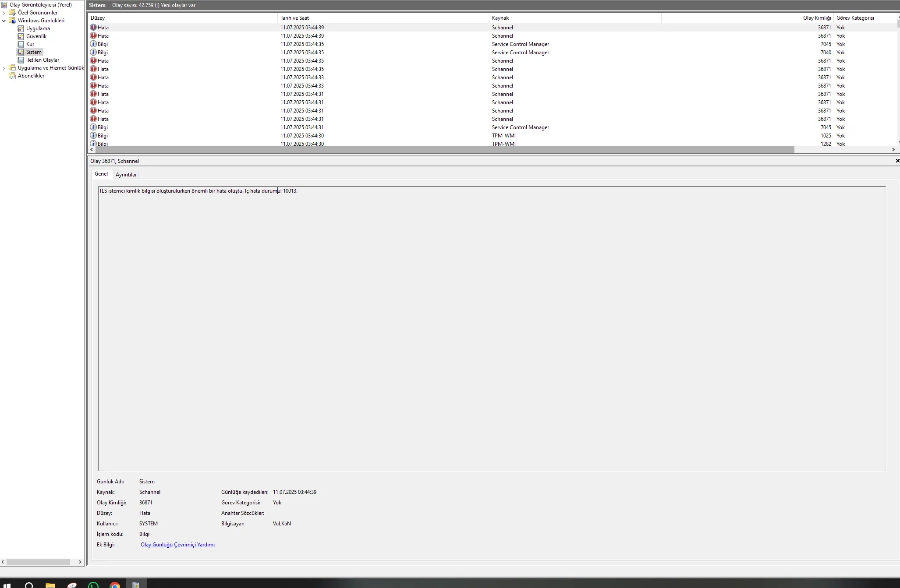Sort by Olay Kimliği column header
The height and width of the screenshot is (588, 900).
click(x=747, y=18)
